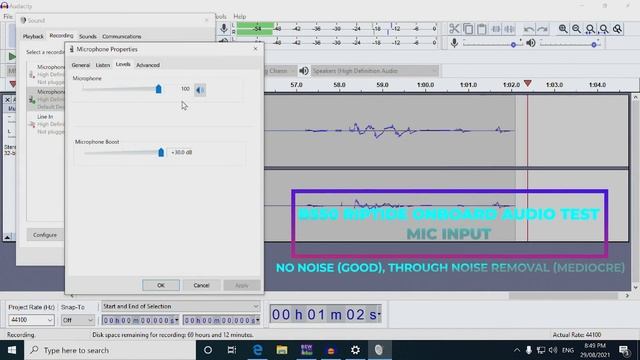Open Speakers playback device dropdown
Viewport: 640px width, 360px height.
click(x=374, y=71)
